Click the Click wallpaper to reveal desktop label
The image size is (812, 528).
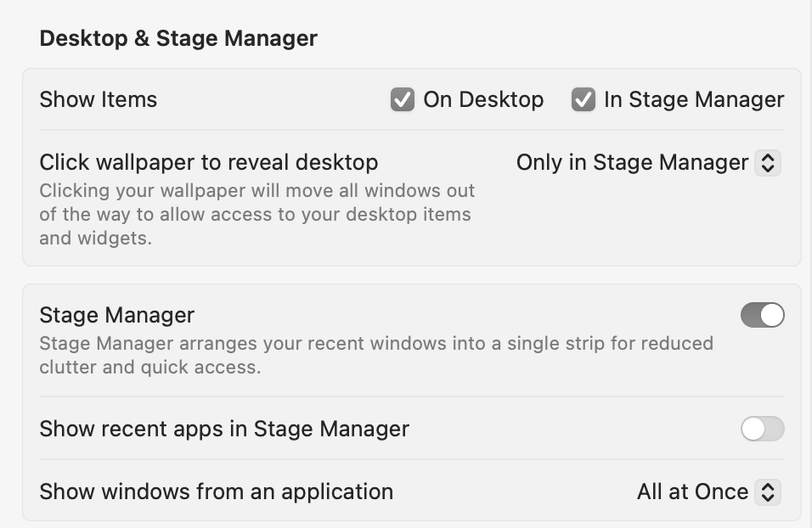pyautogui.click(x=209, y=162)
